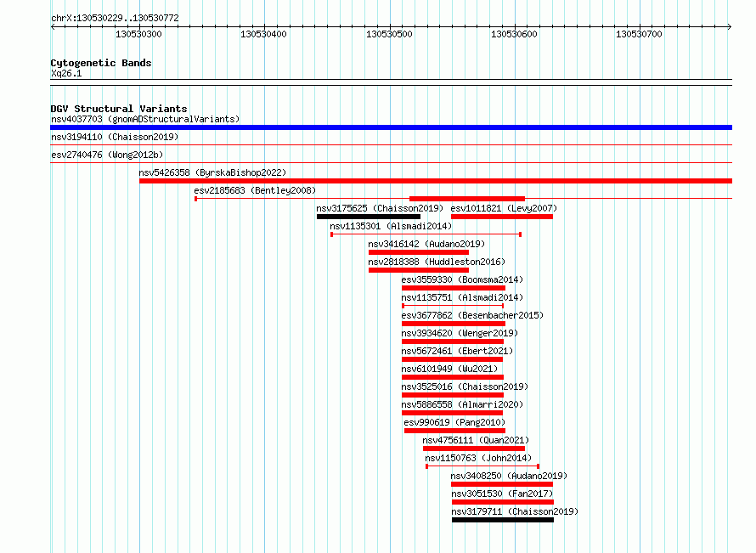
Task: Click ruler position 130530700
Action: coord(639,34)
